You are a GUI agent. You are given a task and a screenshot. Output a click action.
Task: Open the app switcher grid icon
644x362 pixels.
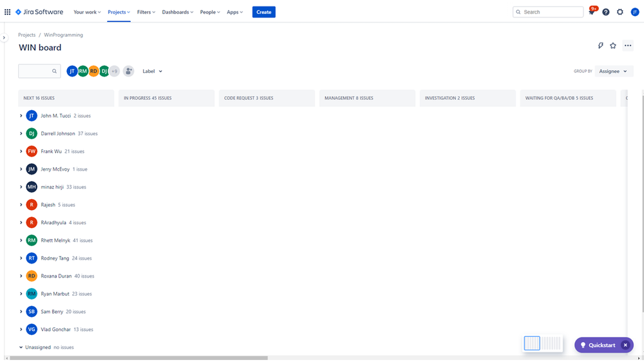pyautogui.click(x=7, y=12)
